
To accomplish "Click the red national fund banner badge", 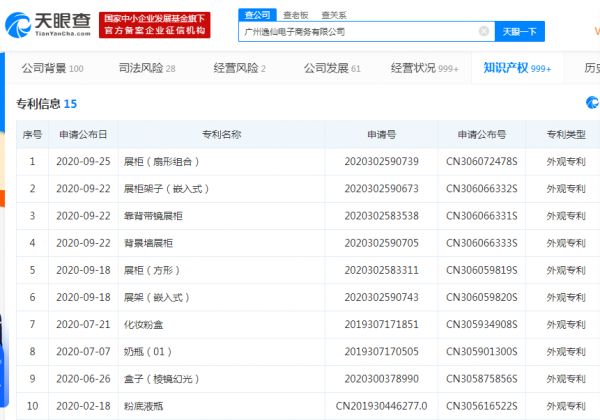I will coord(164,23).
